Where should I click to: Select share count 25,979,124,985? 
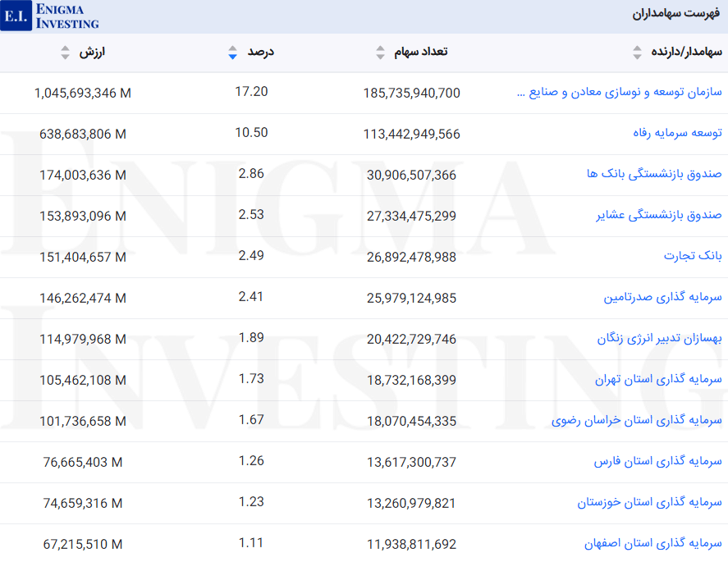411,298
